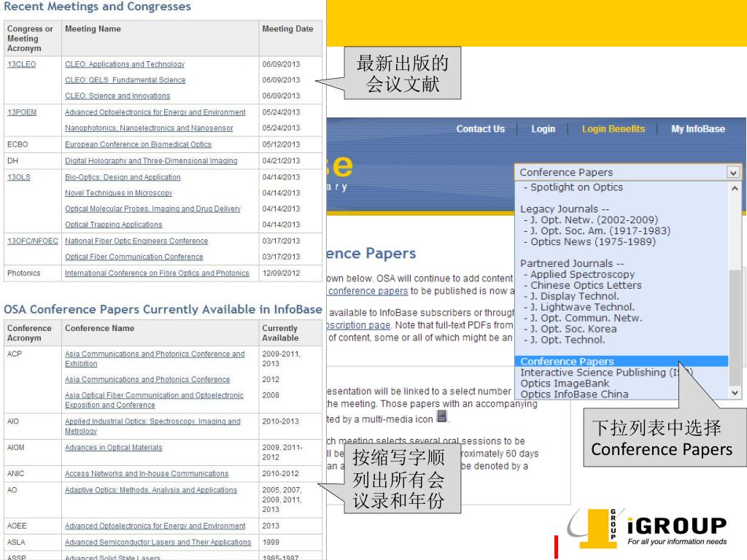Click the Legacy Journals group heading
This screenshot has height=560, width=747.
point(565,209)
